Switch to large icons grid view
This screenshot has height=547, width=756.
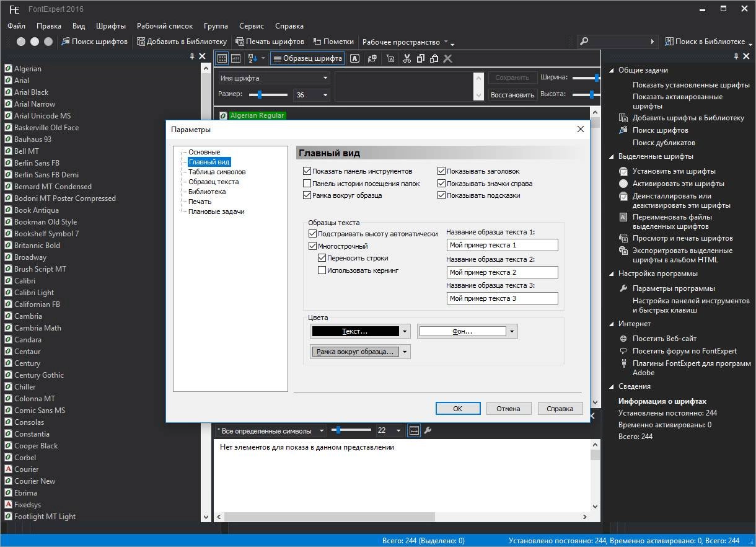click(x=222, y=58)
